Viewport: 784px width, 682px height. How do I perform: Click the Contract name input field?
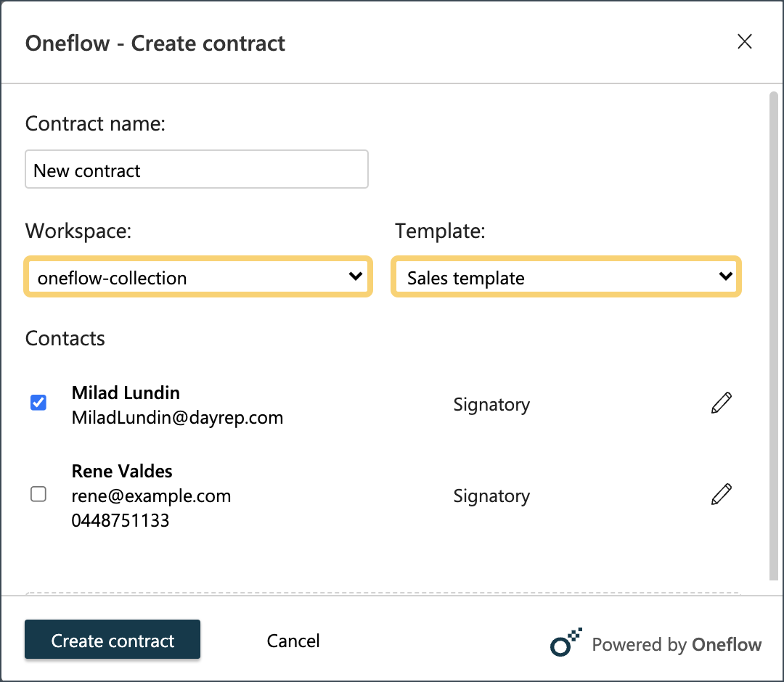point(197,169)
